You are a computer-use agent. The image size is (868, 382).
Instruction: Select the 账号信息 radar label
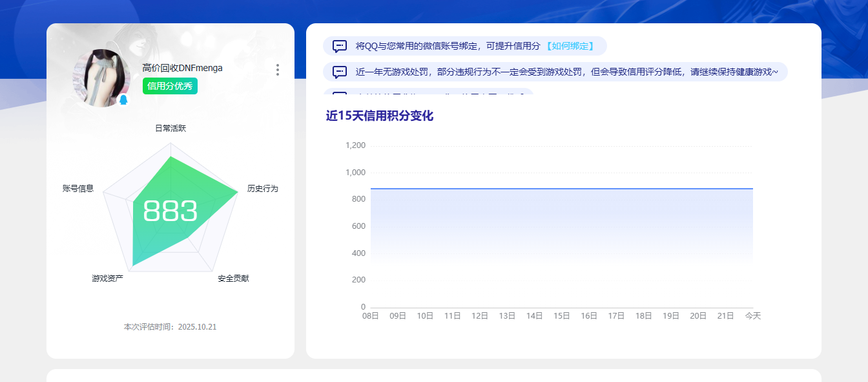coord(78,189)
